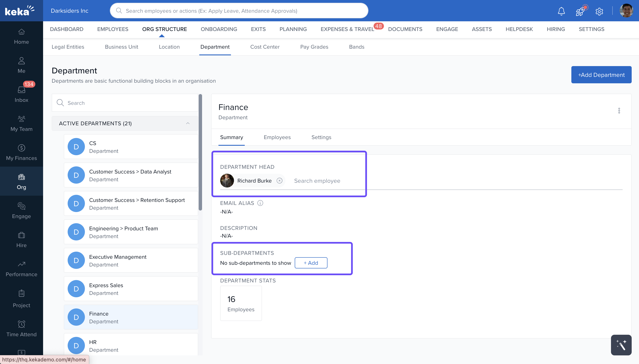This screenshot has height=364, width=639.
Task: Click the +Add Department button
Action: 601,75
